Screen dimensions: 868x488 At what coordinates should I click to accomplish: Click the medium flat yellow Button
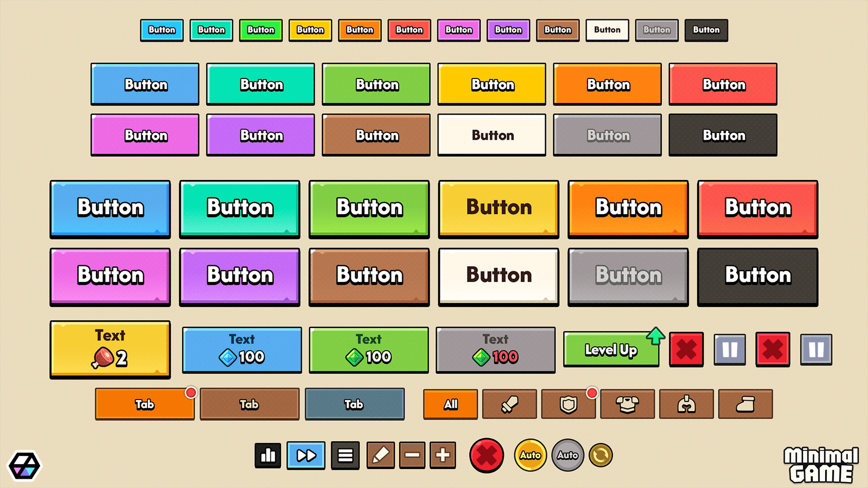coord(492,84)
